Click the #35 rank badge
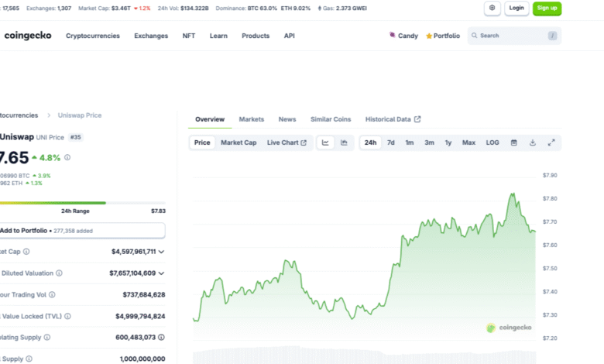The height and width of the screenshot is (364, 604). point(76,137)
